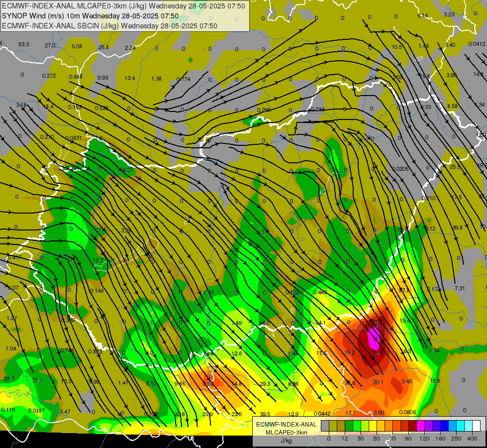Viewport: 487px width, 448px height.
Task: Click the map value 0.0412
Action: 477,44
